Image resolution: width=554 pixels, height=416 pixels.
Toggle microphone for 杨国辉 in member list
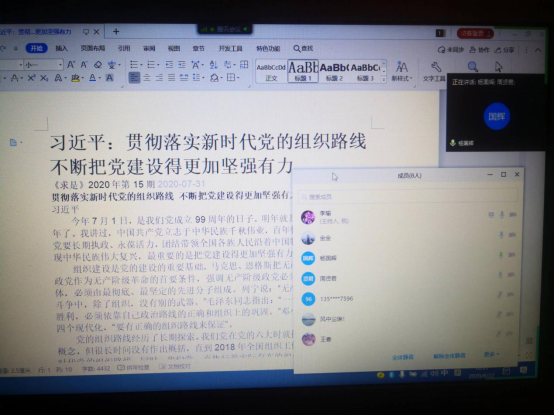click(x=501, y=254)
